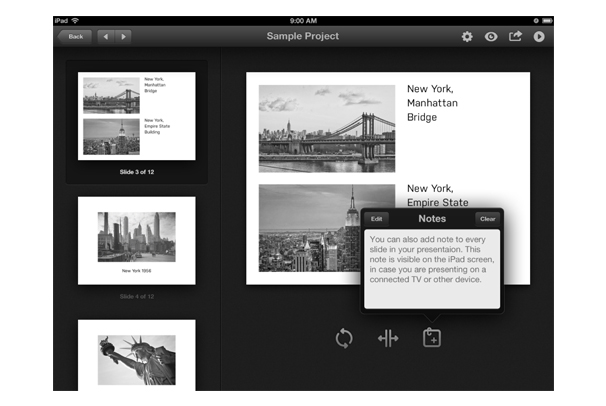
Task: Click the split/flip layout icon
Action: point(388,338)
